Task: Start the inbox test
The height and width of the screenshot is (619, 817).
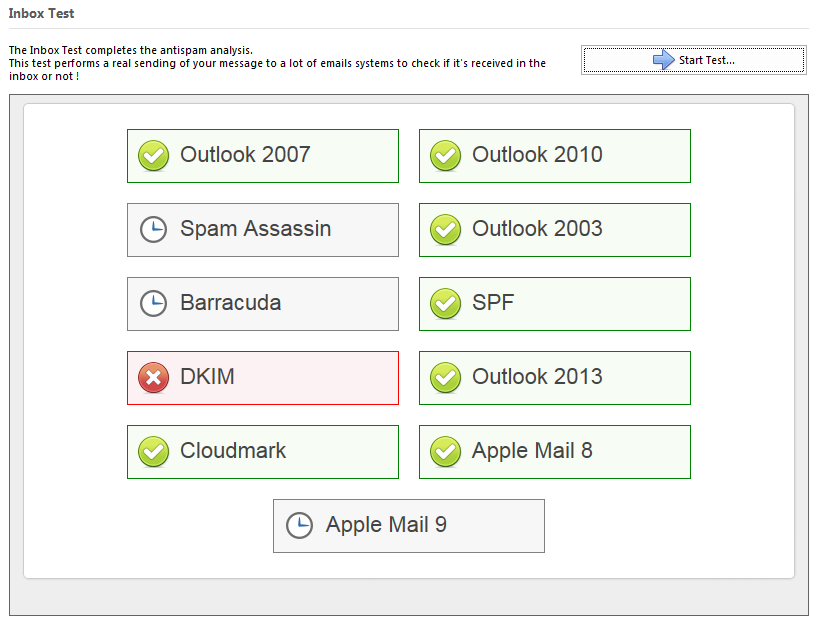Action: [694, 60]
